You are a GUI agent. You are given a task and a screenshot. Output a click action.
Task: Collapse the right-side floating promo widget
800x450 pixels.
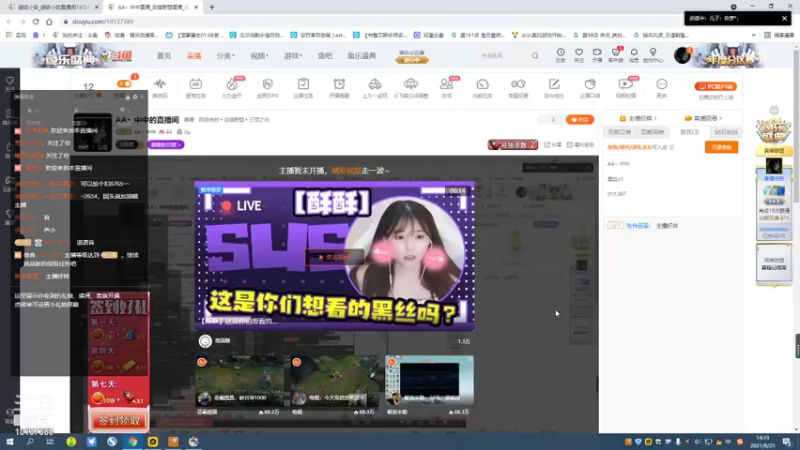774,111
